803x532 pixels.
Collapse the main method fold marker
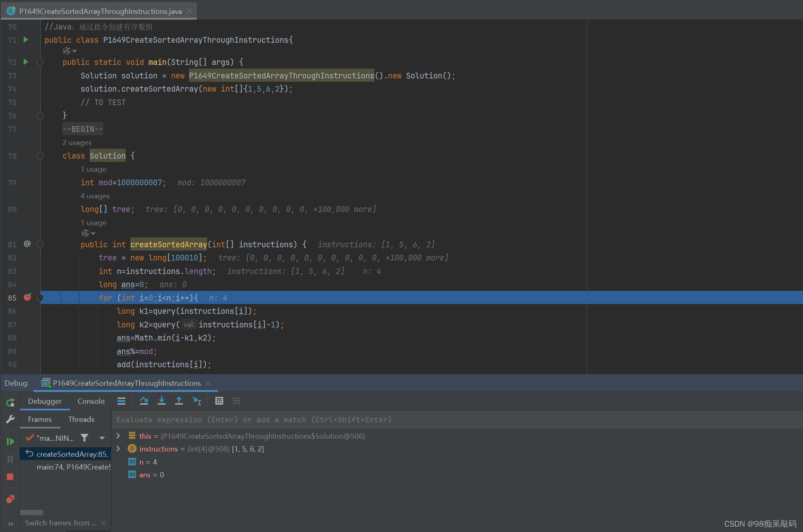[40, 62]
